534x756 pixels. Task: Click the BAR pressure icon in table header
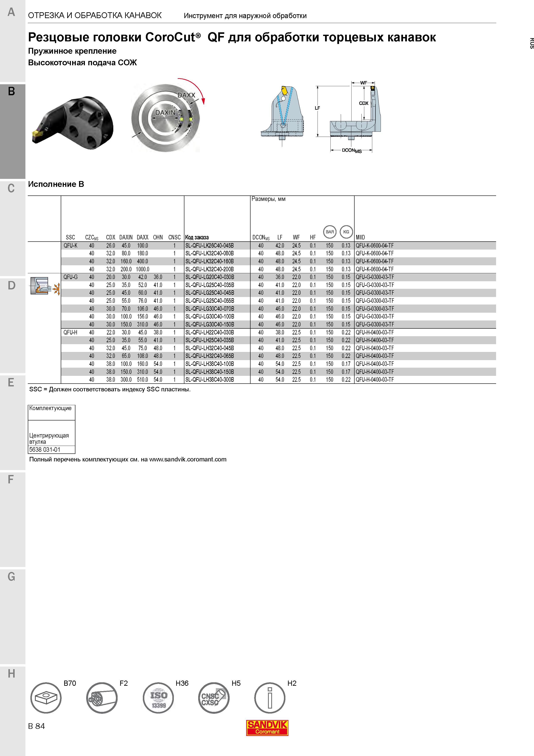coord(330,232)
